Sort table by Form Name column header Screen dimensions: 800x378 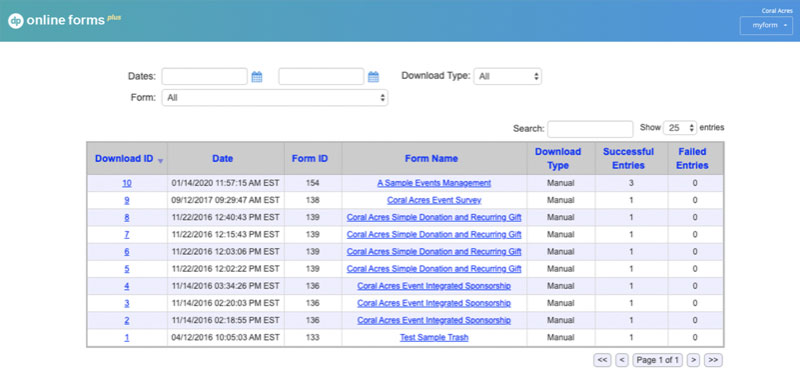[431, 159]
